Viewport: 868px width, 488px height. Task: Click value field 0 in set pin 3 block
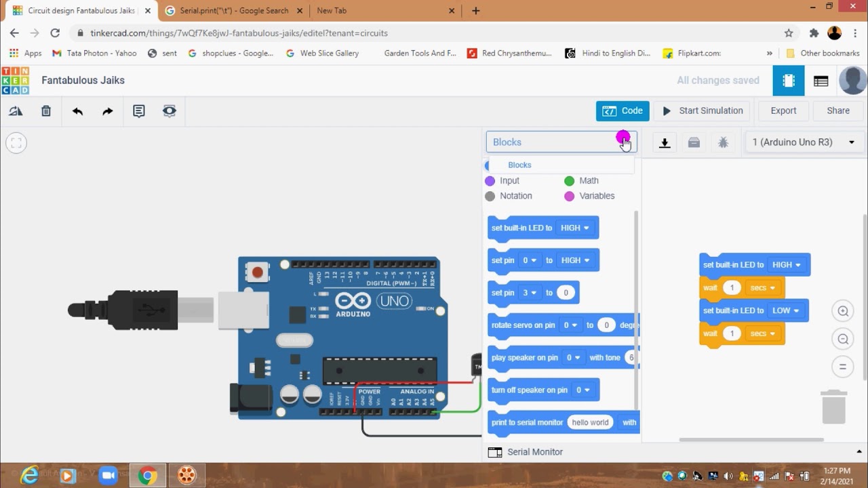click(x=566, y=293)
